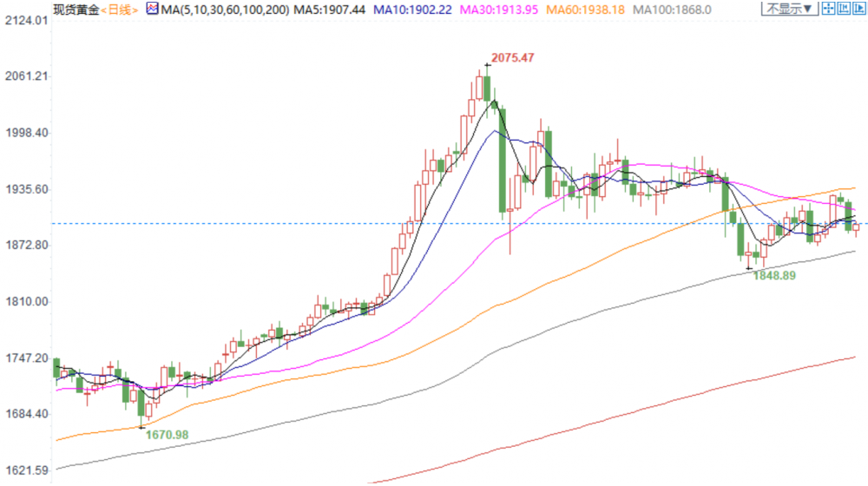This screenshot has height=486, width=868.
Task: Activate the crosshair cursor icon
Action: point(830,10)
